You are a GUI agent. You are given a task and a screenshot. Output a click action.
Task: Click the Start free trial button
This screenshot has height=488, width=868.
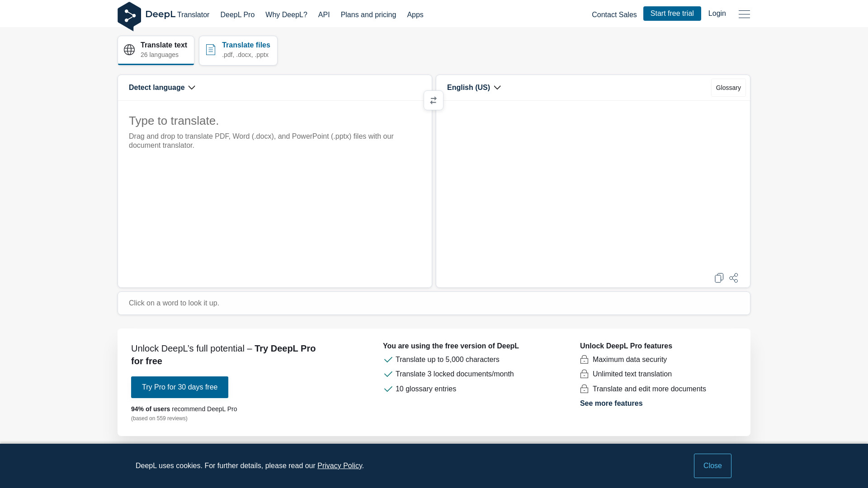coord(672,14)
